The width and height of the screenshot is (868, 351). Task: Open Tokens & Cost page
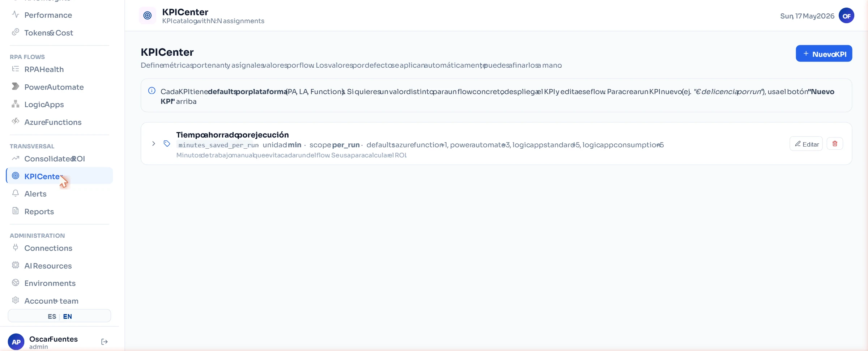coord(59,33)
